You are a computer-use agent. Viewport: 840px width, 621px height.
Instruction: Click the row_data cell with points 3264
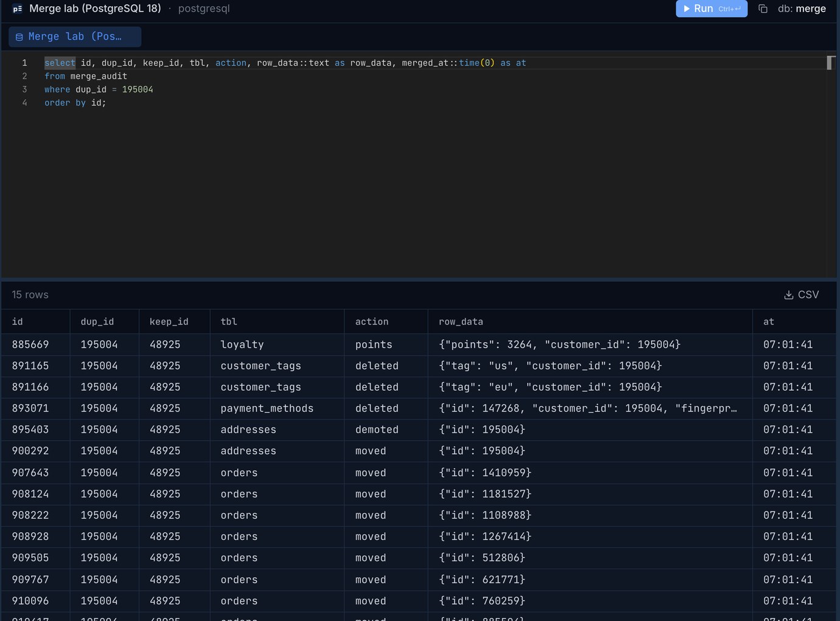(x=590, y=345)
